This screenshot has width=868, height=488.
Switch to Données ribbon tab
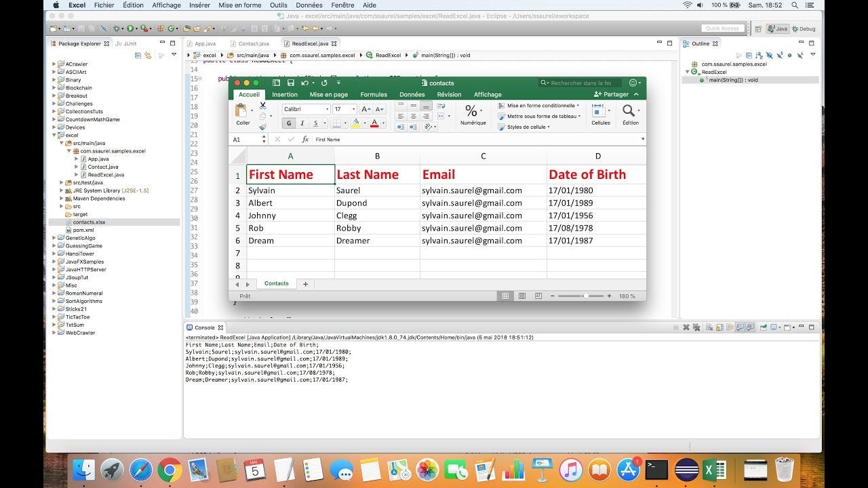pos(412,95)
